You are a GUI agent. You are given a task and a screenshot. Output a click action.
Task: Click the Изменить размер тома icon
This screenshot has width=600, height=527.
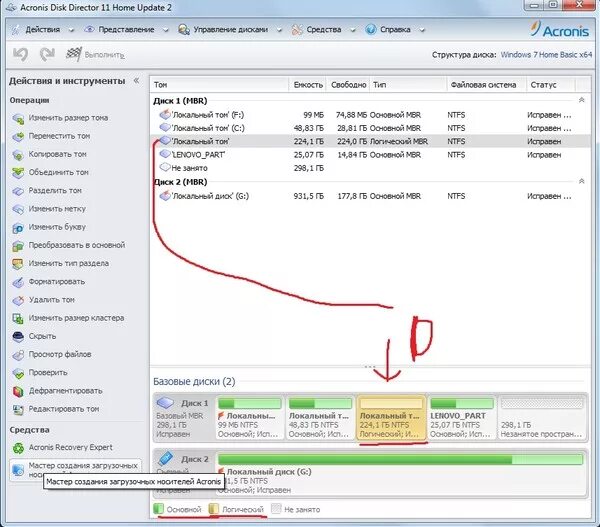point(18,118)
